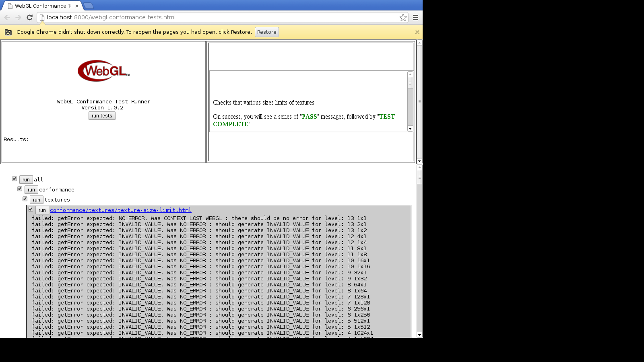
Task: Dismiss the crash infobar with the X
Action: 417,32
